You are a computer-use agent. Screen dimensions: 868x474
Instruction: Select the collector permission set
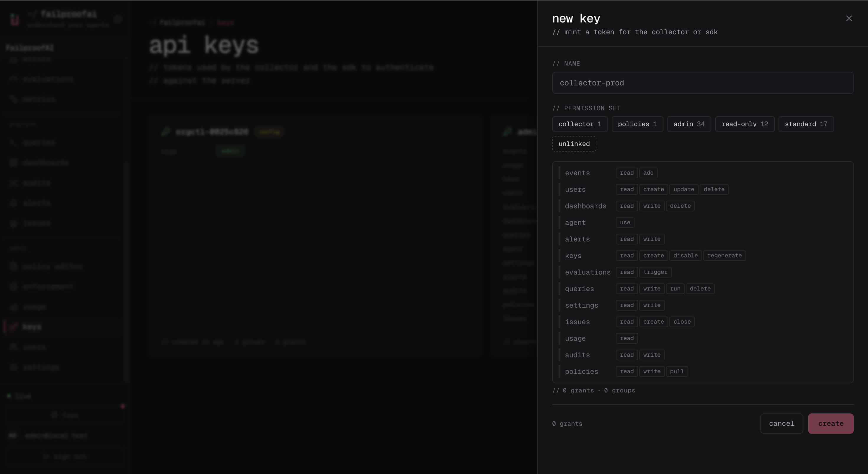[580, 124]
